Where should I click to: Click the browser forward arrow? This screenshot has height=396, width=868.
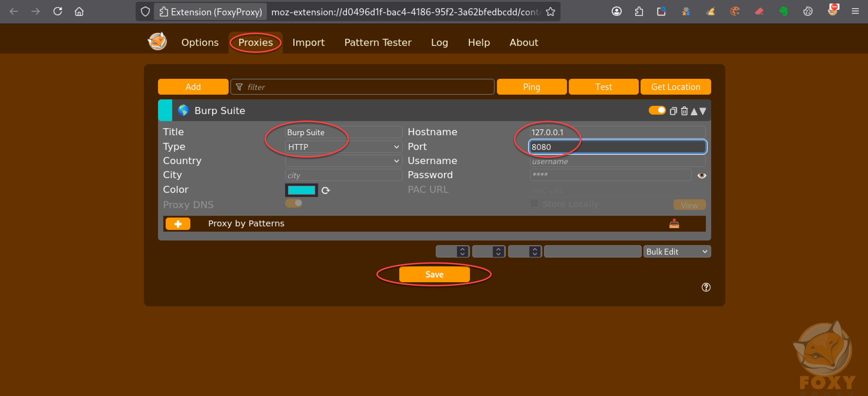pyautogui.click(x=35, y=11)
